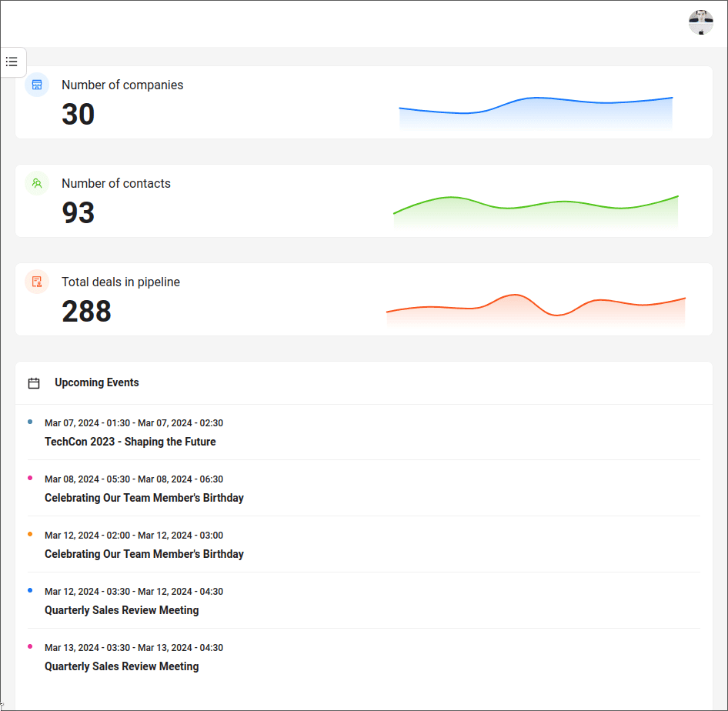Click the people icon beside Number of contacts
728x711 pixels.
[x=37, y=183]
